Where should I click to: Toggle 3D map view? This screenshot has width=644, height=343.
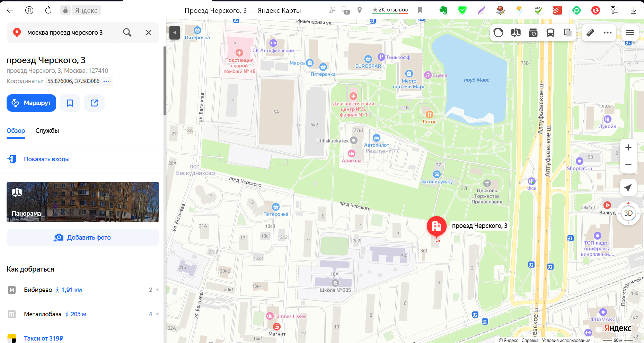pyautogui.click(x=628, y=213)
